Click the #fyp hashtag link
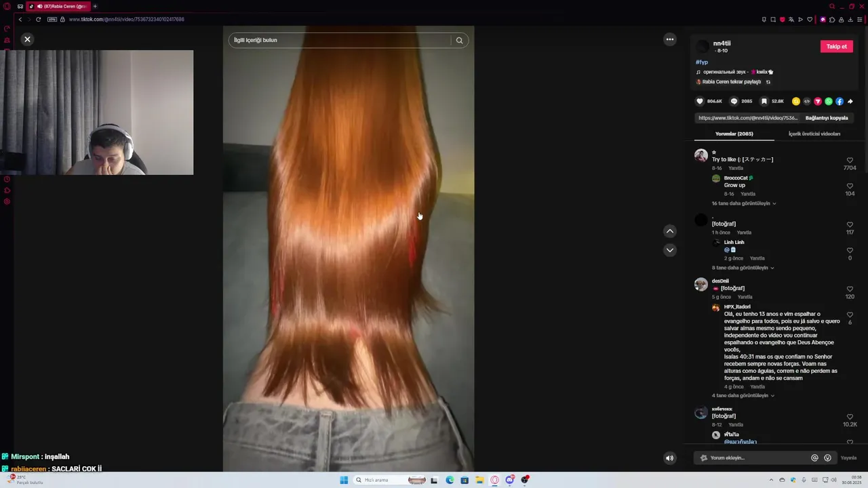This screenshot has height=488, width=868. click(x=702, y=62)
